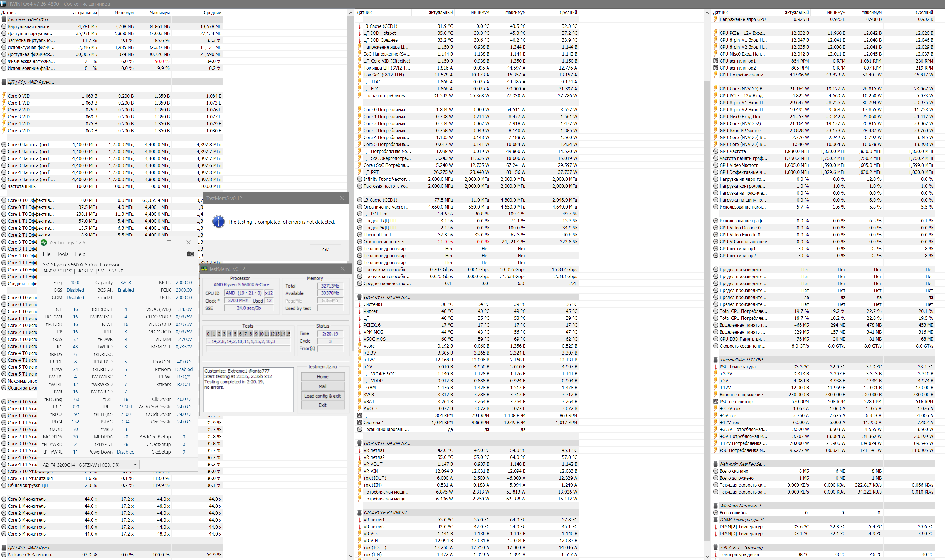This screenshot has height=560, width=945.
Task: Open the ZenTimings File menu
Action: click(x=46, y=254)
